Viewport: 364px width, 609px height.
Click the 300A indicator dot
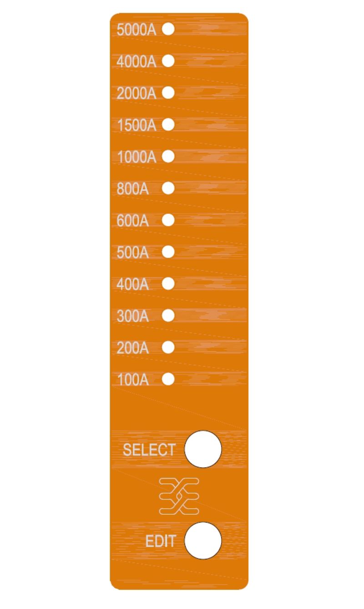(168, 315)
